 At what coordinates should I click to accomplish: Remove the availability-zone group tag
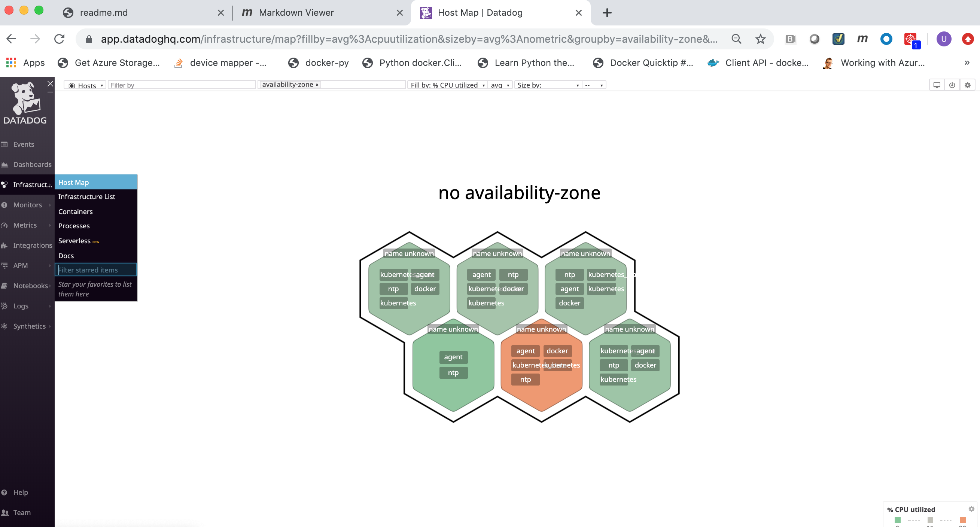(317, 85)
